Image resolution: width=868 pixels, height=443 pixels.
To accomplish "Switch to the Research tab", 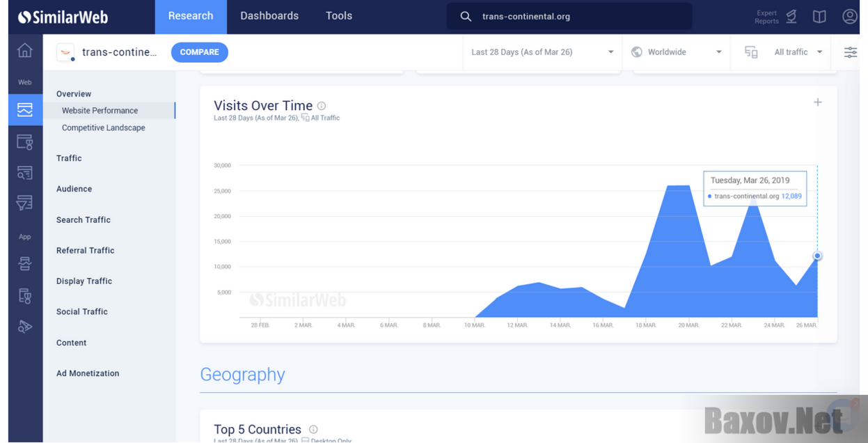I will pyautogui.click(x=191, y=16).
